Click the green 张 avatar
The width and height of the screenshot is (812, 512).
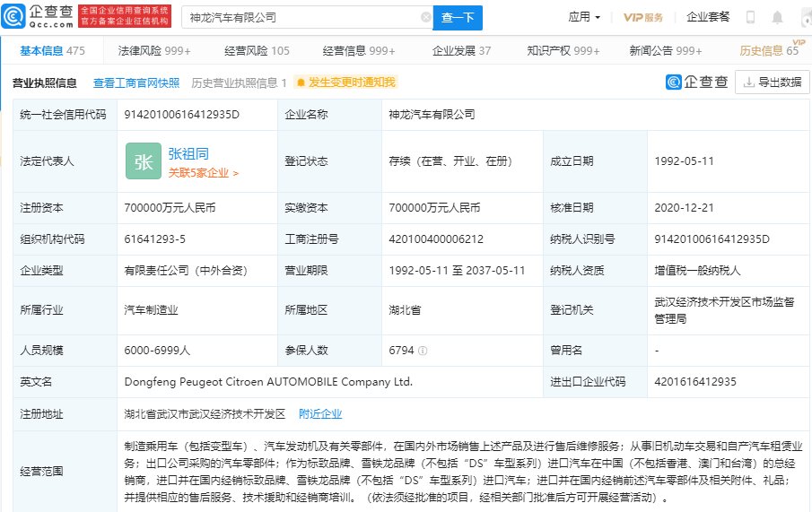click(144, 161)
